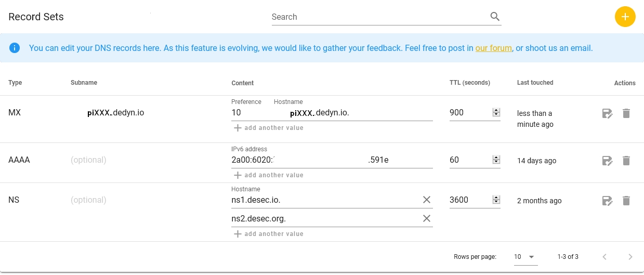Click the '2 months ago' timestamp
Image resolution: width=644 pixels, height=275 pixels.
click(x=540, y=201)
